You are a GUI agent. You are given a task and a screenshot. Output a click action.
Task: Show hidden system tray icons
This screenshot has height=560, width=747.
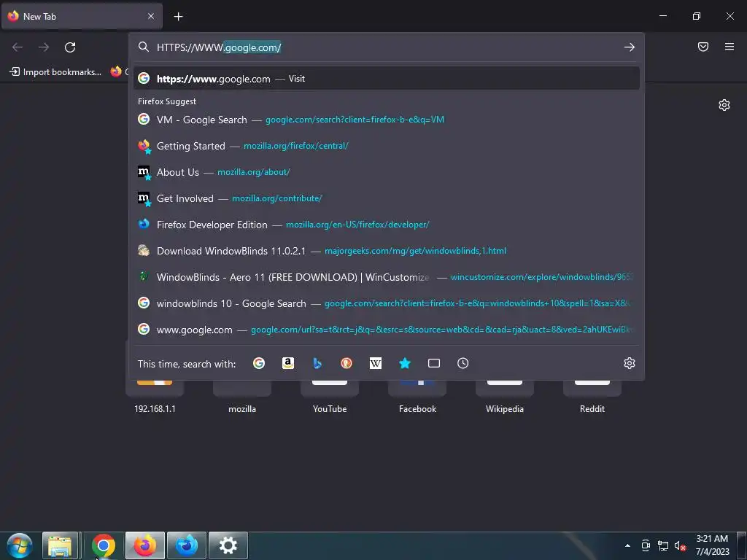(627, 545)
